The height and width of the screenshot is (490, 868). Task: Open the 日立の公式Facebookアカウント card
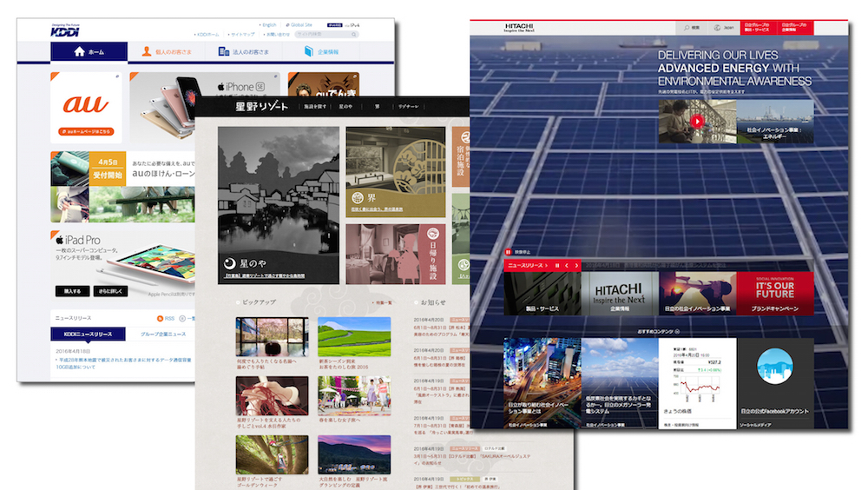point(775,383)
